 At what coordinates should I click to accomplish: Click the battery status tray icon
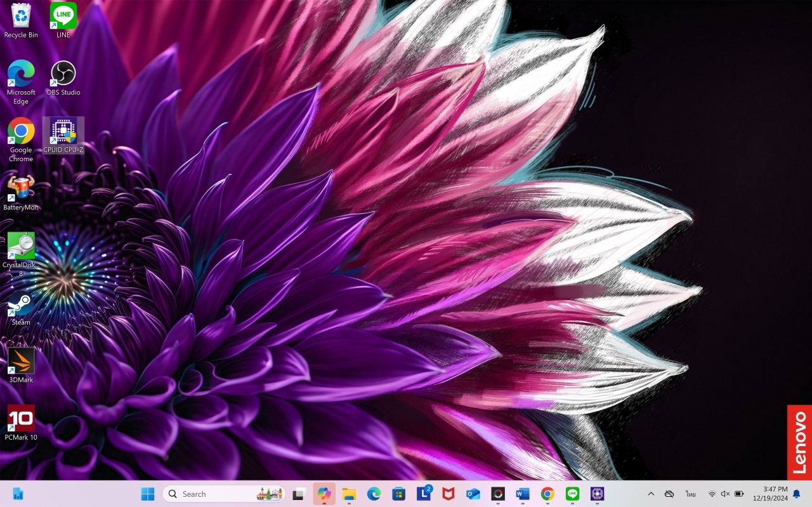point(739,494)
